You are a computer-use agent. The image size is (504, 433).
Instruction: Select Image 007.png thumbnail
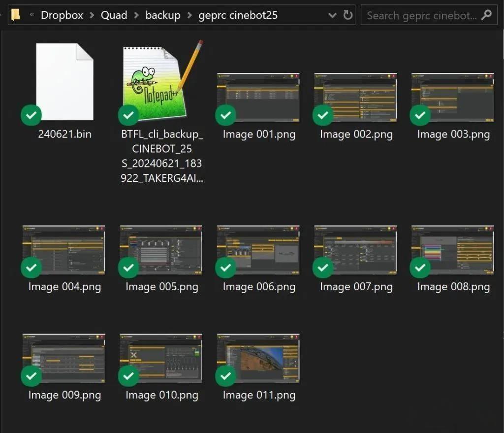(x=355, y=250)
